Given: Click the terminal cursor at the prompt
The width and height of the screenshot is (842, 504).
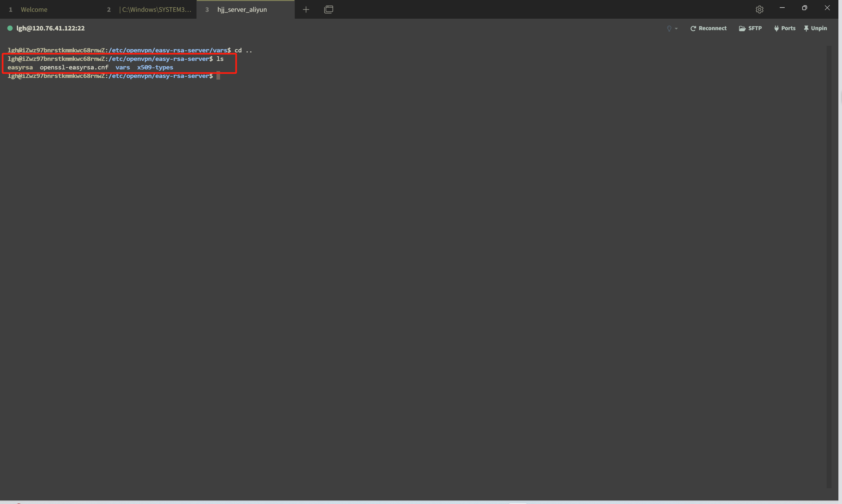Looking at the screenshot, I should 218,75.
